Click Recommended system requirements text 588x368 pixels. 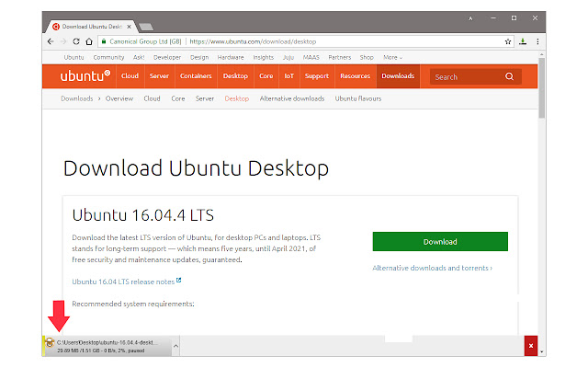133,304
